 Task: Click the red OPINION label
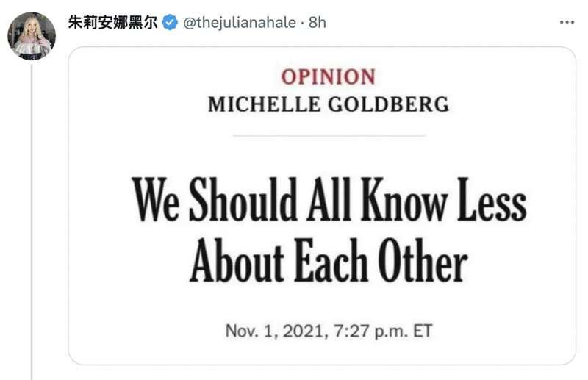(328, 76)
